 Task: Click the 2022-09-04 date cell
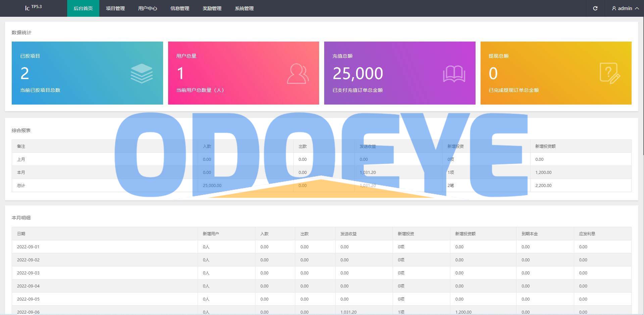click(28, 286)
